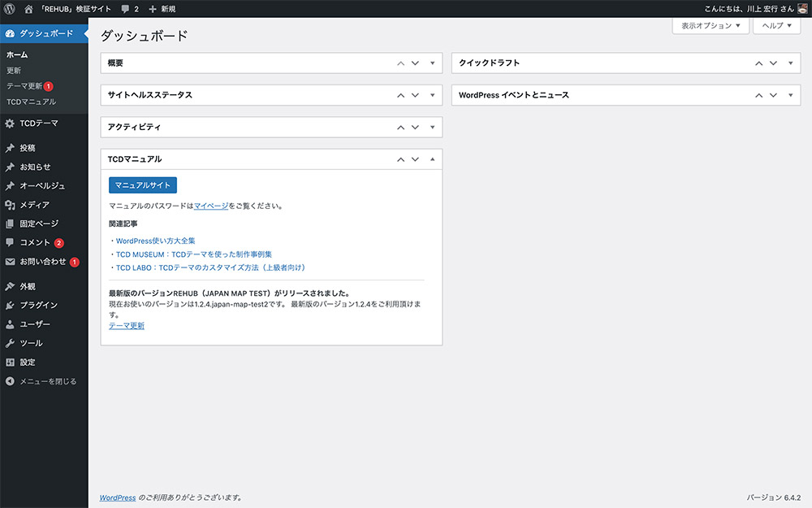812x508 pixels.
Task: Click the お知らせ pin icon
Action: coord(10,167)
